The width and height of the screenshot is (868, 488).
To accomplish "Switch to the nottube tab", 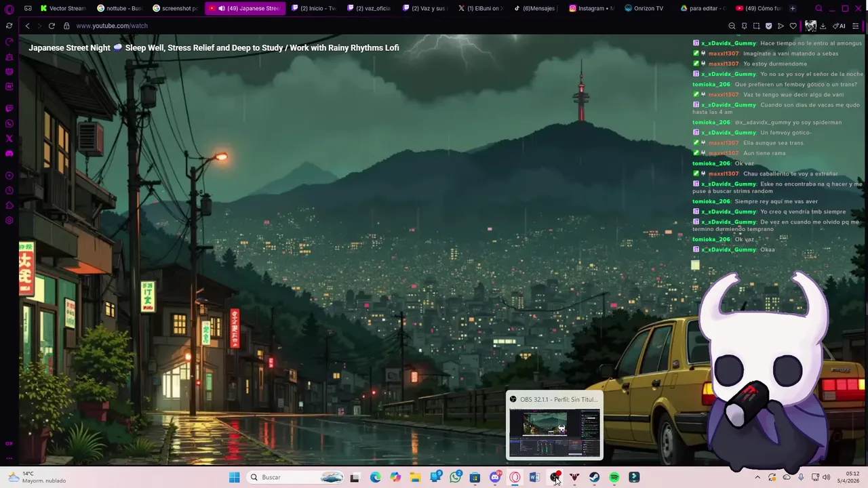I will (119, 8).
